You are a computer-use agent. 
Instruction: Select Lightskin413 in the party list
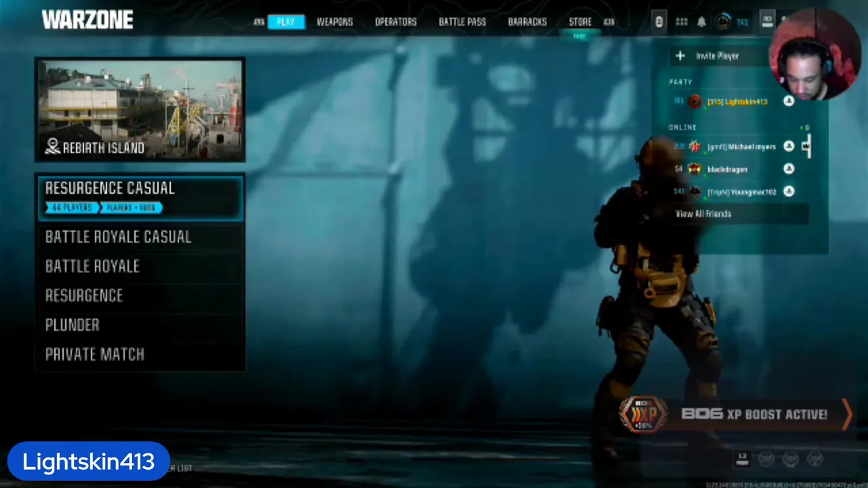coord(737,102)
